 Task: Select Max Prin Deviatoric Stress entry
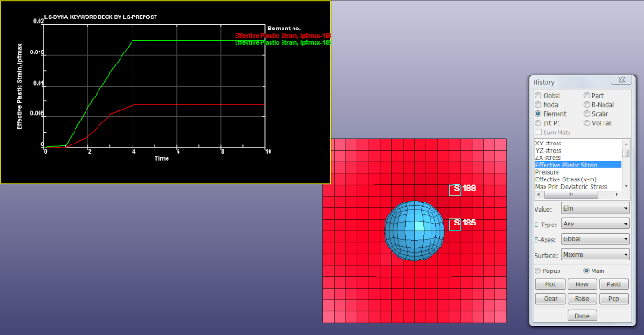[571, 187]
